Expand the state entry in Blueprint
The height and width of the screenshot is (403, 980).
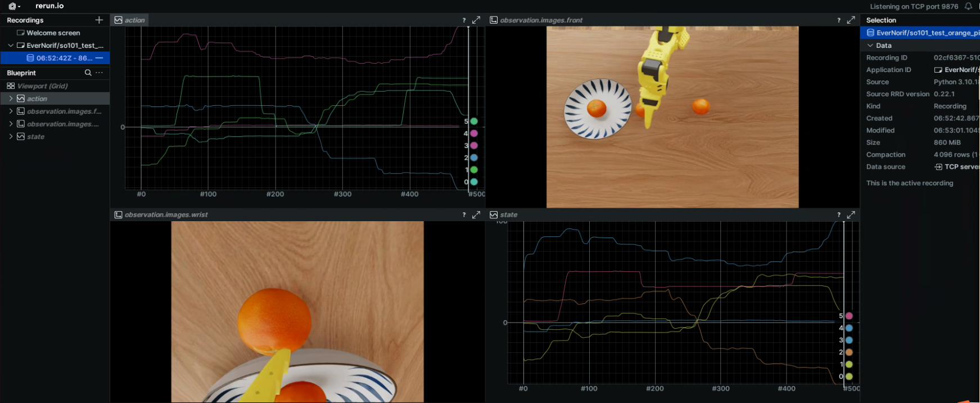[11, 136]
